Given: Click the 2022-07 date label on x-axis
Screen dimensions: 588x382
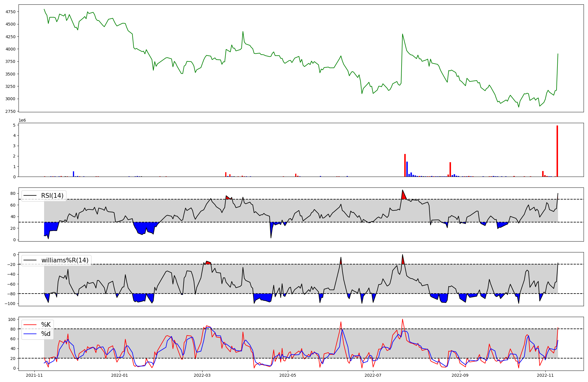Looking at the screenshot, I should (373, 375).
